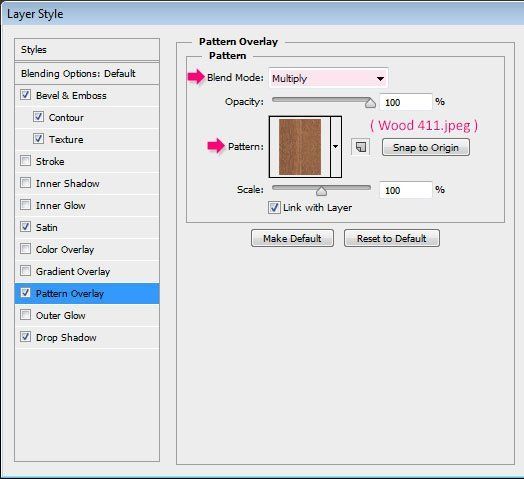Select the Satin style label
The image size is (524, 479).
pyautogui.click(x=46, y=228)
